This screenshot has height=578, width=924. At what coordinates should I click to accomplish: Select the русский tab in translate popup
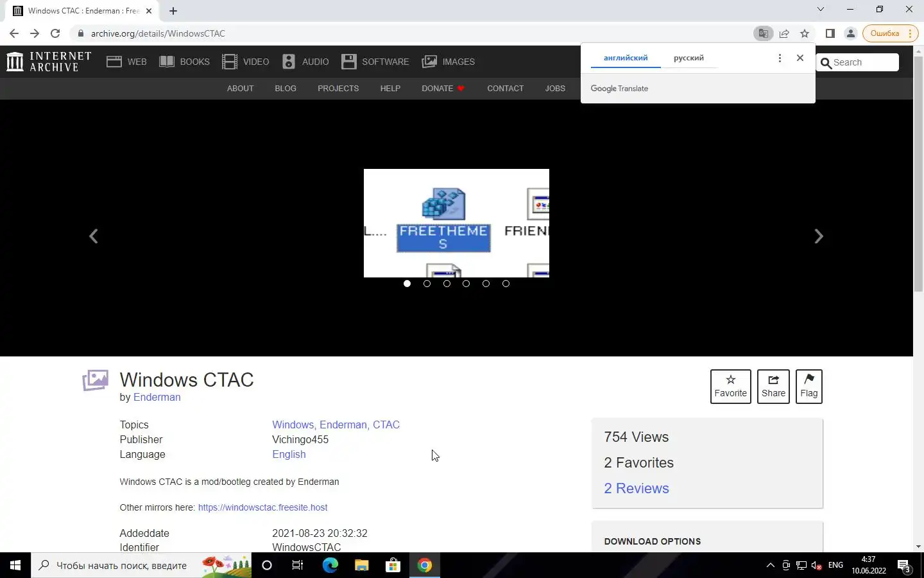[689, 58]
